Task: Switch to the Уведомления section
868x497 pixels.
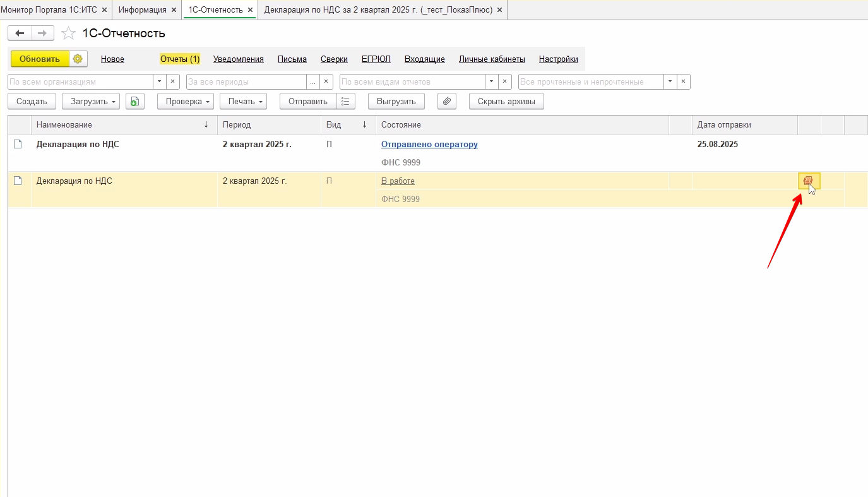Action: (x=238, y=59)
